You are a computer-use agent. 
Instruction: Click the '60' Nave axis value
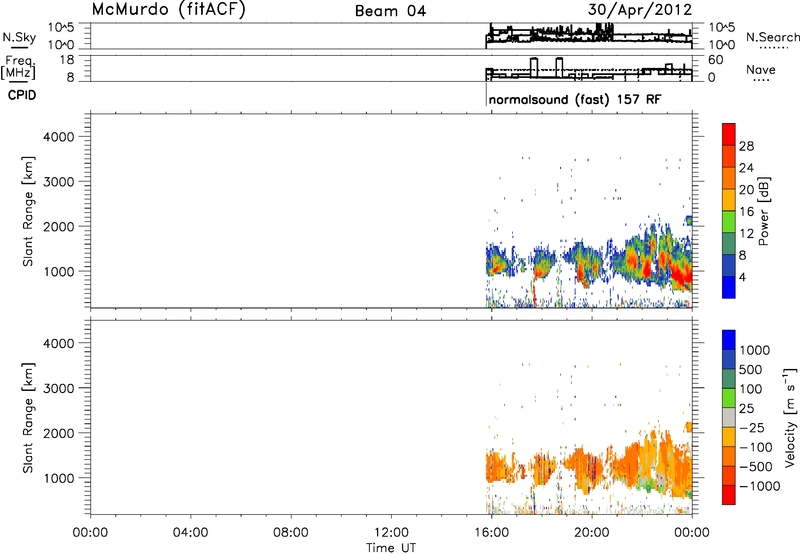point(716,60)
